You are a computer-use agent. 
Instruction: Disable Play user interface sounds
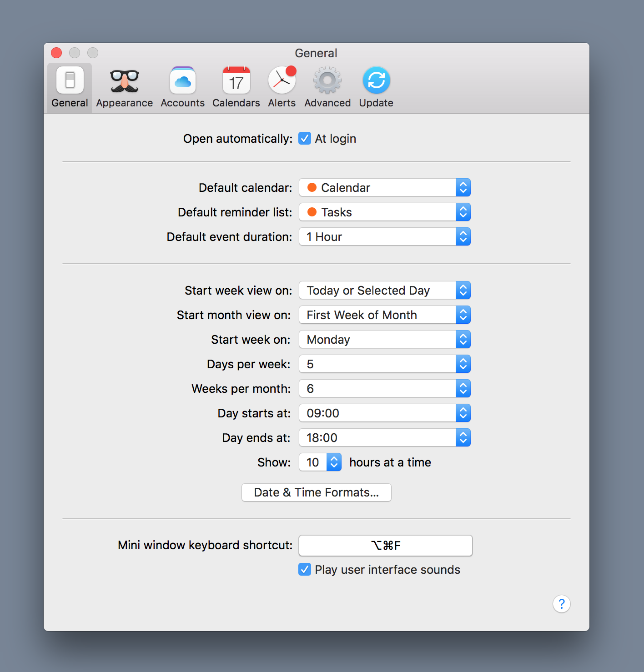click(304, 569)
